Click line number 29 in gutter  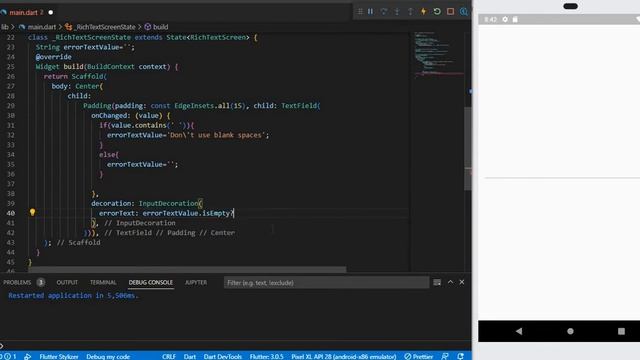[x=11, y=105]
